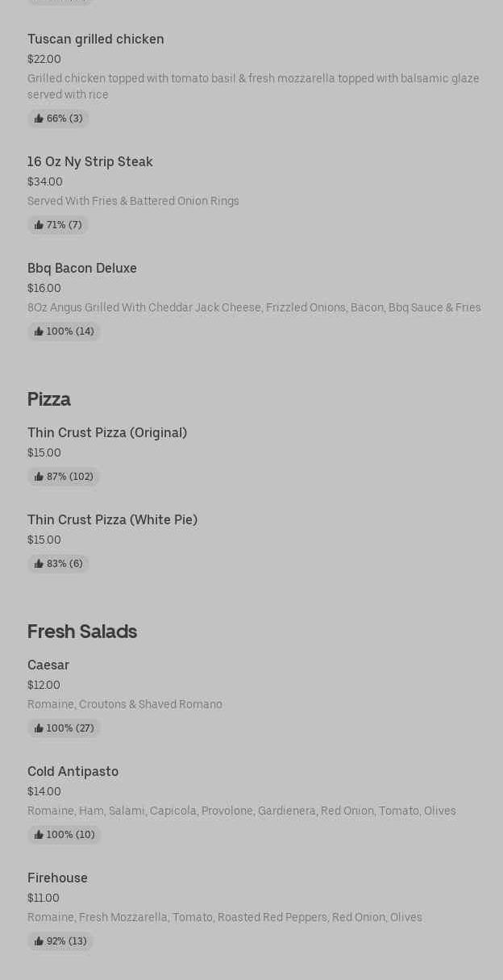Click thumbs-up badge for Bbq Bacon Deluxe
Viewport: 503px width, 980px height.
(x=64, y=332)
